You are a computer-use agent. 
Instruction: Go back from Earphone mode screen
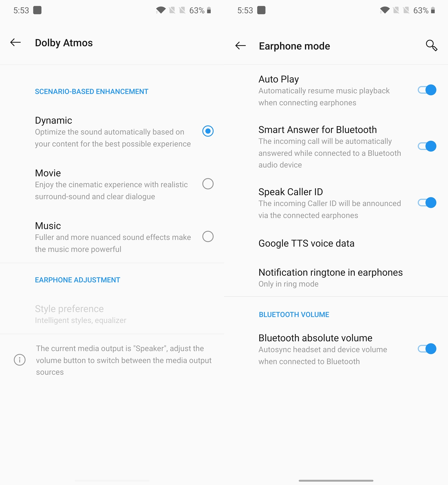(241, 45)
